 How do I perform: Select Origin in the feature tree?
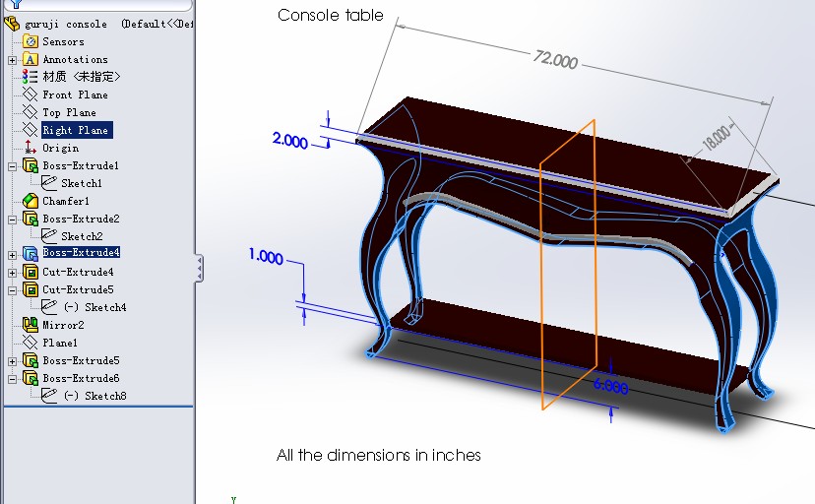point(60,148)
